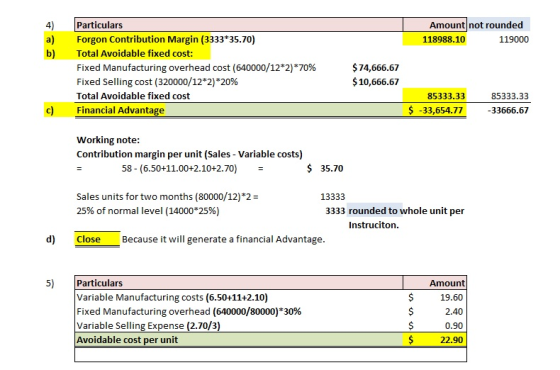This screenshot has width=560, height=370.
Task: Click the unhighlighted 85333.33 not rounded value
Action: pyautogui.click(x=510, y=96)
